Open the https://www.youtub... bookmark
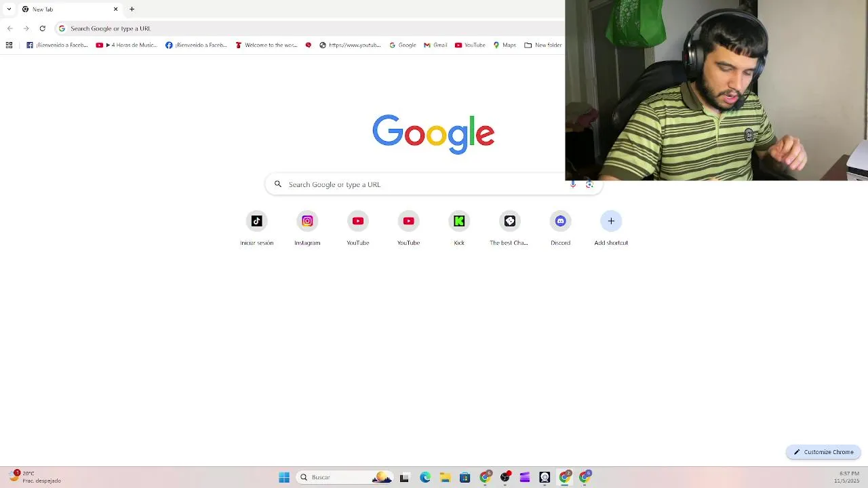 pyautogui.click(x=350, y=45)
